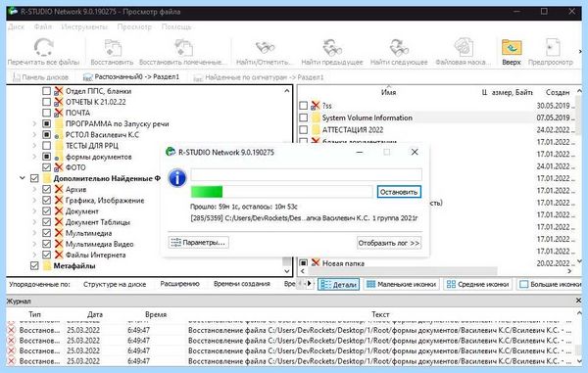Switch to Средние иконки view
Image resolution: width=588 pixels, height=373 pixels.
478,284
